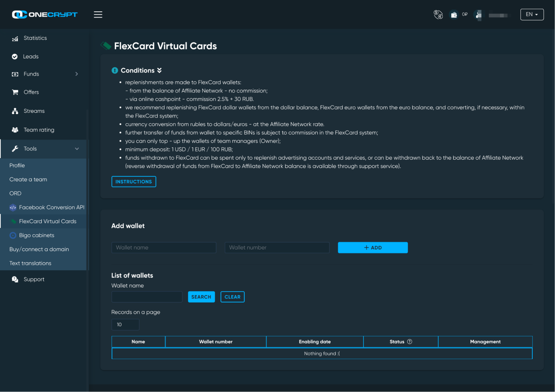The height and width of the screenshot is (392, 555).
Task: Click the FlexCard page title card icon
Action: tap(106, 46)
